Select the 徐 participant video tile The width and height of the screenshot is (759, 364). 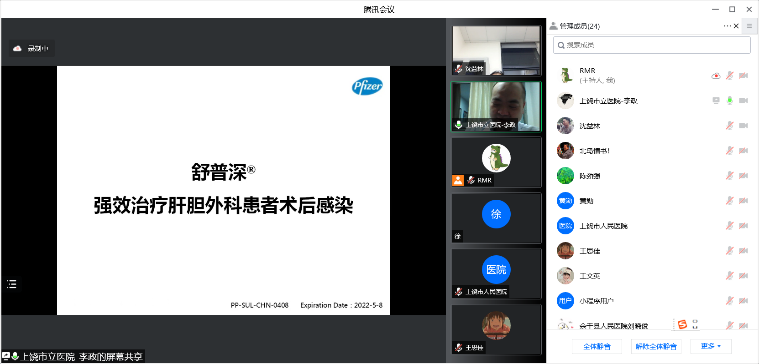click(x=496, y=218)
